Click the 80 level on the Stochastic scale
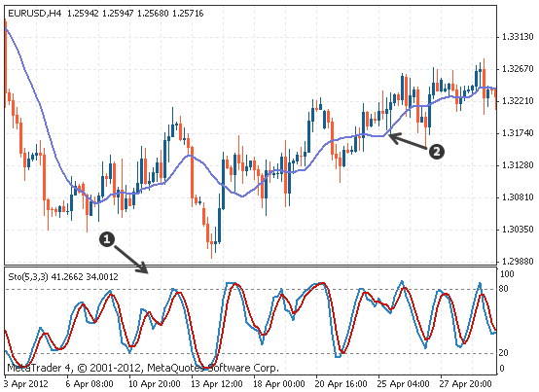This screenshot has width=539, height=392. click(x=503, y=289)
